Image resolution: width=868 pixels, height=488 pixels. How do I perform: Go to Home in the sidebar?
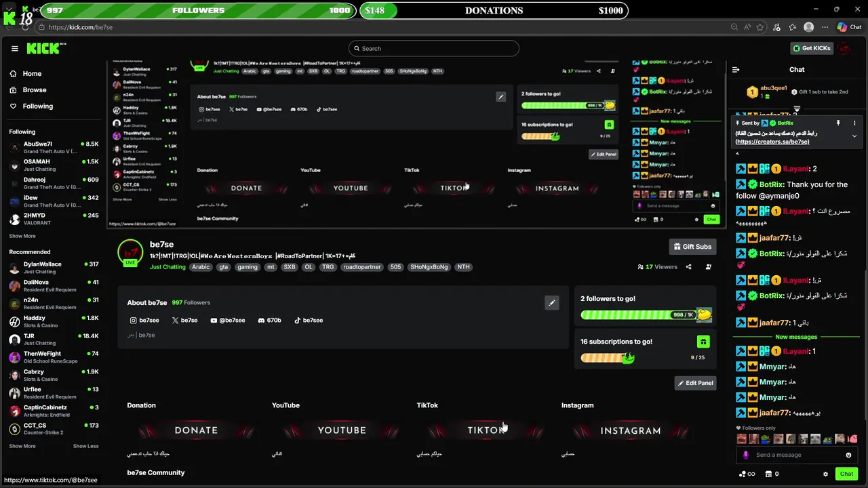pos(26,73)
